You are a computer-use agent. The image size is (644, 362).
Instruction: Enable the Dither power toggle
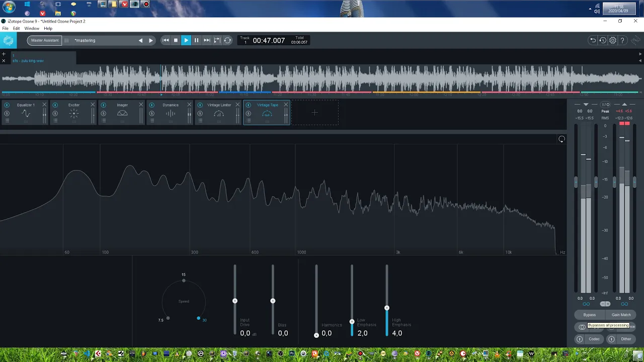coord(612,339)
